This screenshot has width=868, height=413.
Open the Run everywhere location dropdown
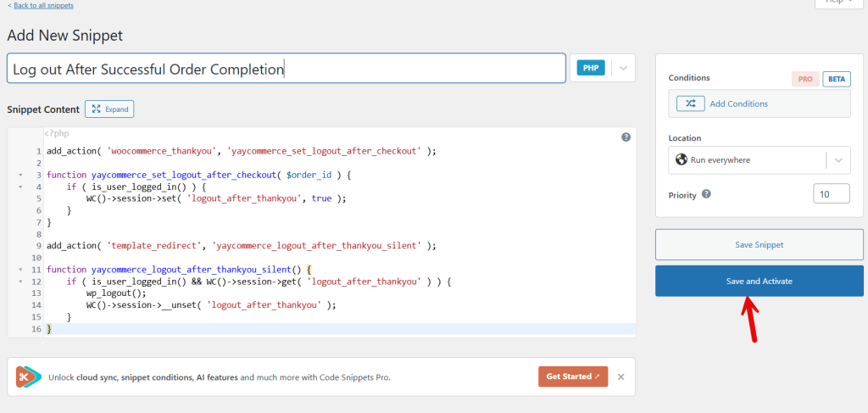point(759,160)
